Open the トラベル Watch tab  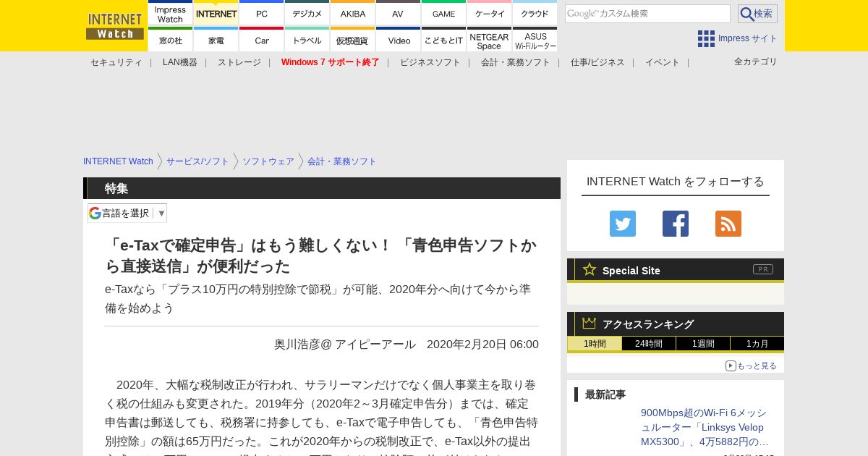tap(307, 39)
